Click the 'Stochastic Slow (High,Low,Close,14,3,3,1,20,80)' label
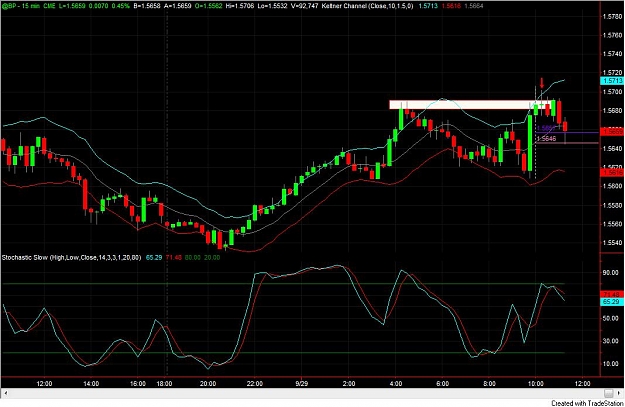This screenshot has height=407, width=625. pos(71,258)
